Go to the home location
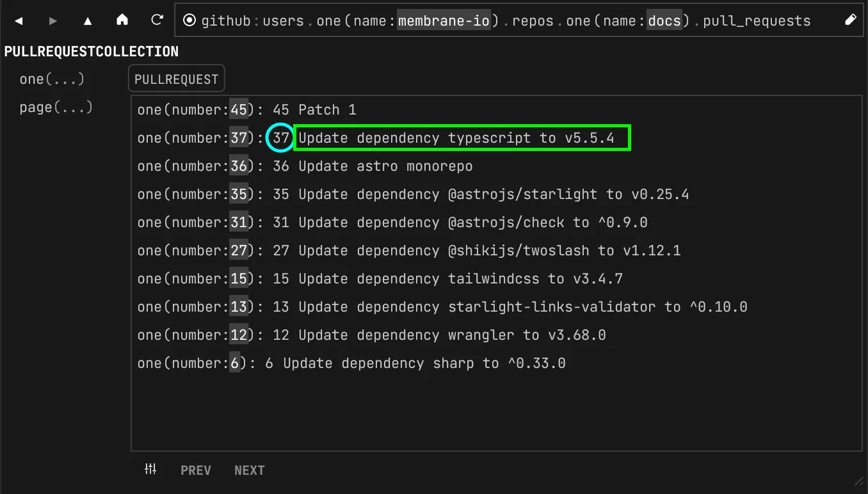Viewport: 868px width, 494px height. (x=122, y=20)
